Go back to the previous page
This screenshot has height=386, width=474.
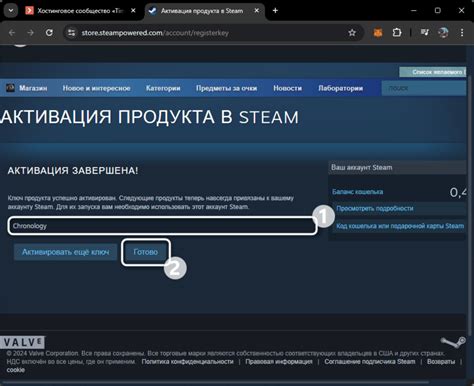tap(12, 33)
